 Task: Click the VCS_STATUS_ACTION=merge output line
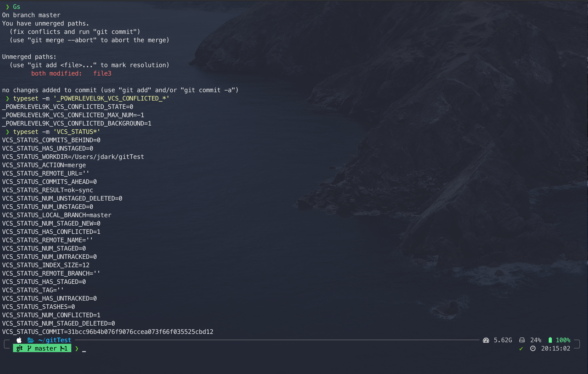click(x=44, y=165)
